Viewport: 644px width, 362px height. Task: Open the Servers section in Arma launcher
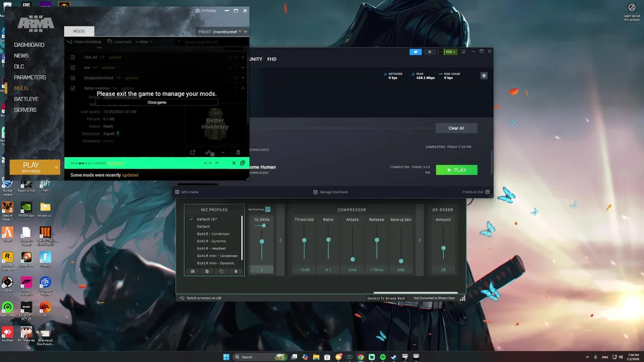25,110
